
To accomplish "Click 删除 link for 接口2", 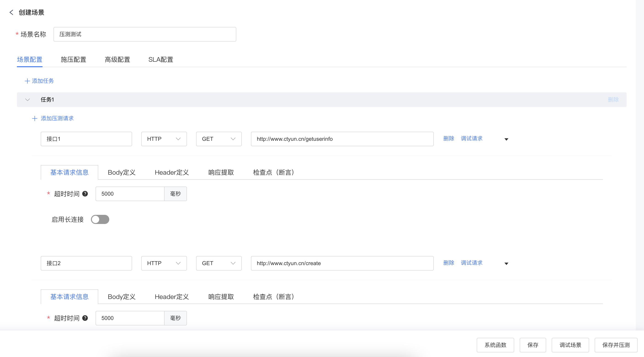I will pos(449,263).
